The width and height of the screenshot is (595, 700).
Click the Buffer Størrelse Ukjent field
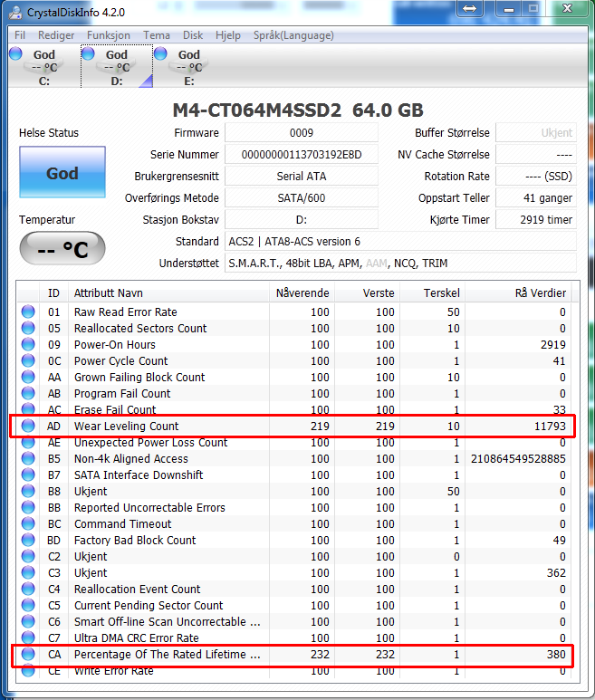click(x=536, y=133)
